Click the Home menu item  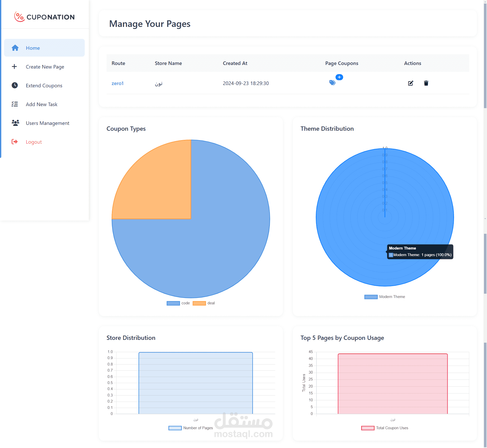click(x=44, y=47)
